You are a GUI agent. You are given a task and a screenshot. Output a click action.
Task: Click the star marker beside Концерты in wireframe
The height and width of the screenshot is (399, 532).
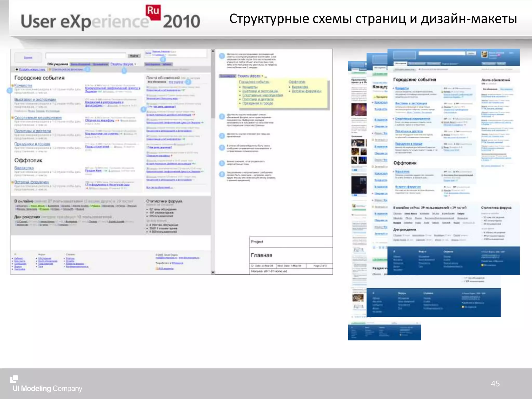click(x=12, y=85)
